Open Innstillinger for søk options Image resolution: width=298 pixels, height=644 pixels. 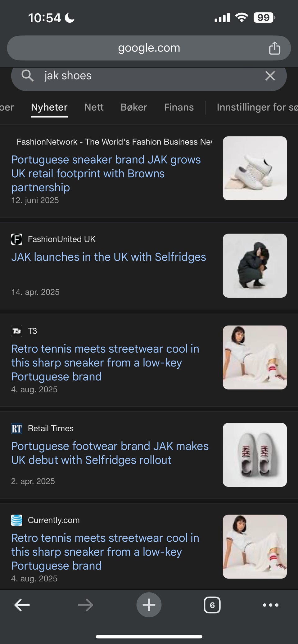pyautogui.click(x=257, y=107)
